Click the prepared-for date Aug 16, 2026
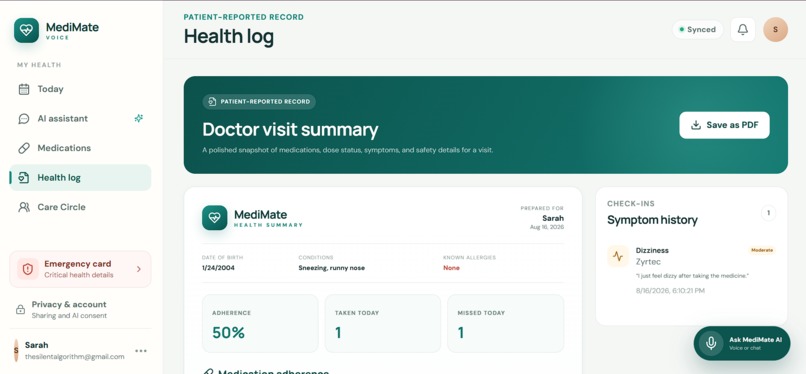 click(547, 227)
